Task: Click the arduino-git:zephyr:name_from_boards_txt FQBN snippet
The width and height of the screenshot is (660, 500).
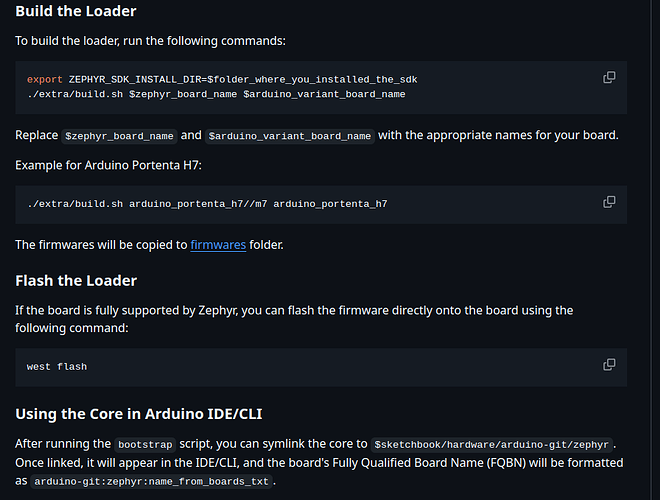Action: coord(151,481)
